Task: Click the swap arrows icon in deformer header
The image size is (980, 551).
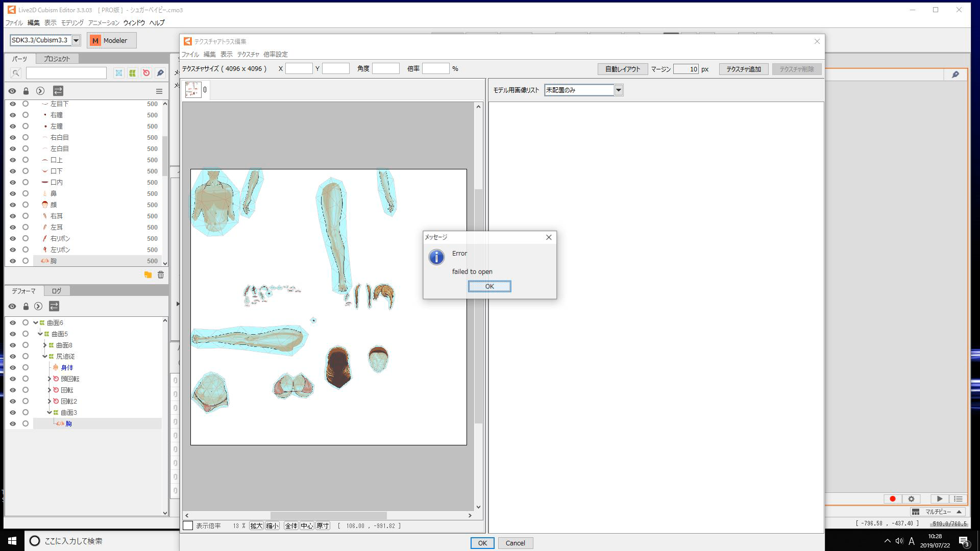Action: (54, 306)
